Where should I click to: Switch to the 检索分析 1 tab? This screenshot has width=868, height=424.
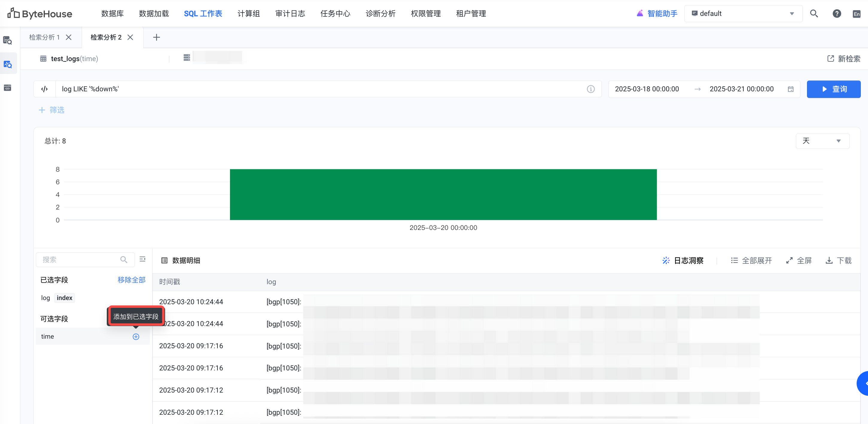pos(44,37)
